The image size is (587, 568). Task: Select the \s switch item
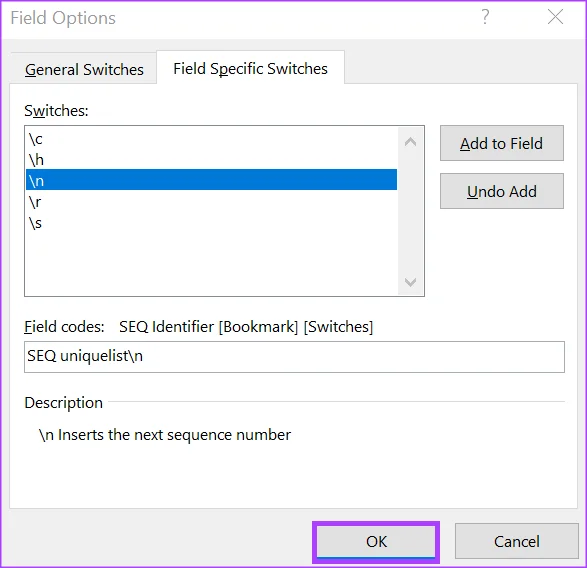pyautogui.click(x=211, y=223)
